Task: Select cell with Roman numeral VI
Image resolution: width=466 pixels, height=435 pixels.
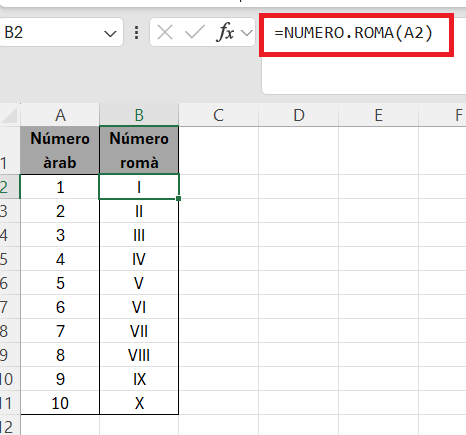Action: [x=139, y=307]
